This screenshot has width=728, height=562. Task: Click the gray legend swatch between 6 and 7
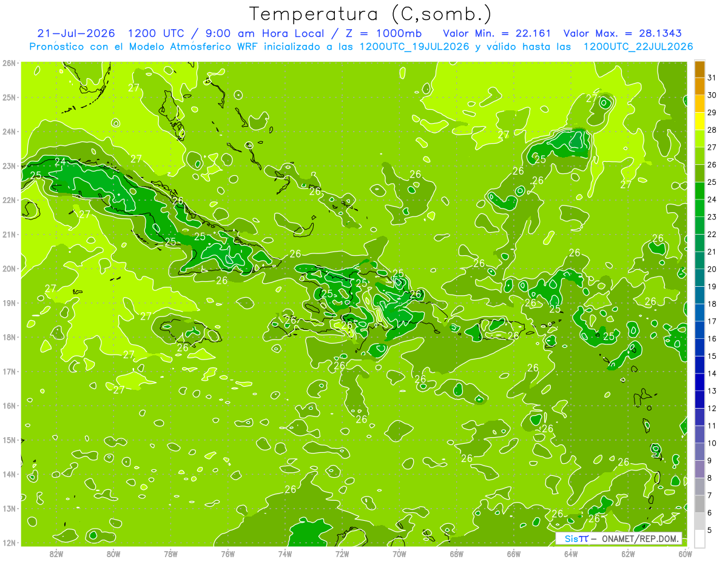click(699, 504)
